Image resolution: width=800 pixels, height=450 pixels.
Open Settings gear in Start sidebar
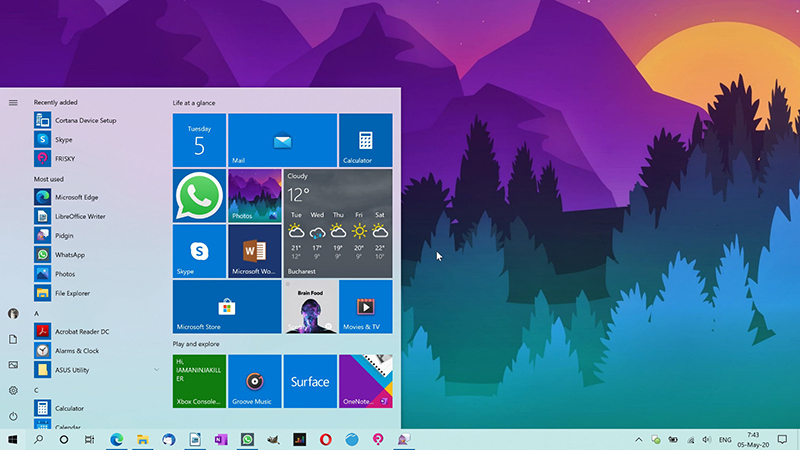[13, 390]
